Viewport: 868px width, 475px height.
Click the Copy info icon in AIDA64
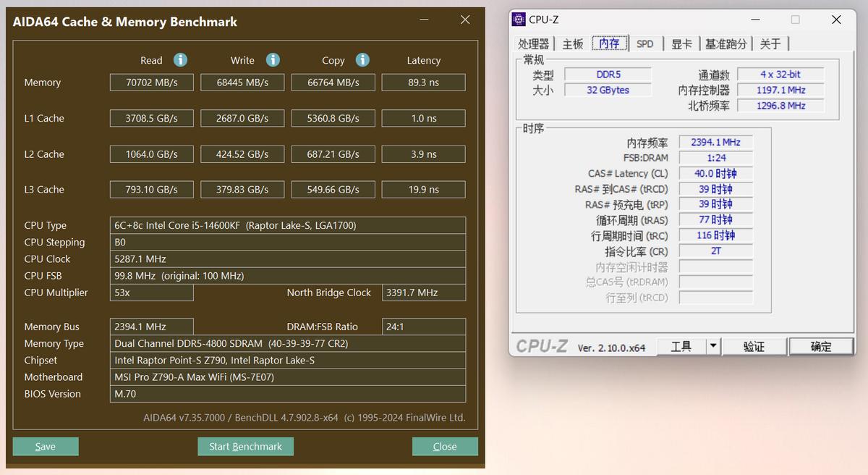(x=362, y=60)
